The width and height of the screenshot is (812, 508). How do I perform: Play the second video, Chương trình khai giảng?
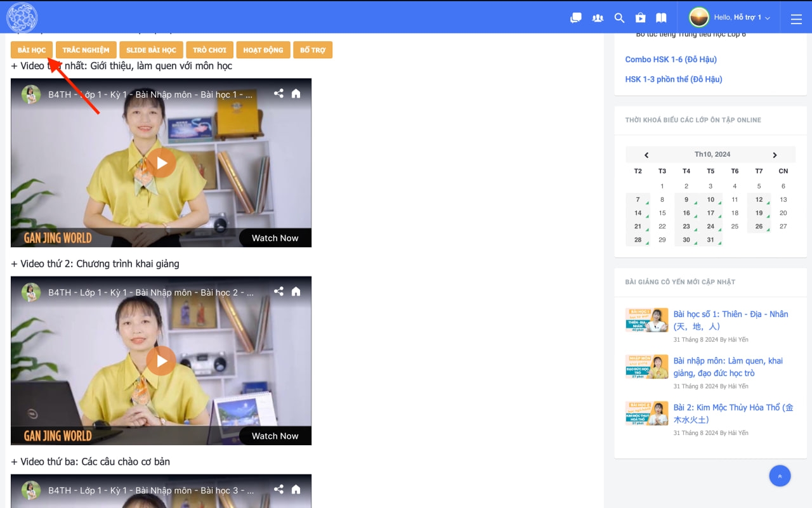coord(161,361)
